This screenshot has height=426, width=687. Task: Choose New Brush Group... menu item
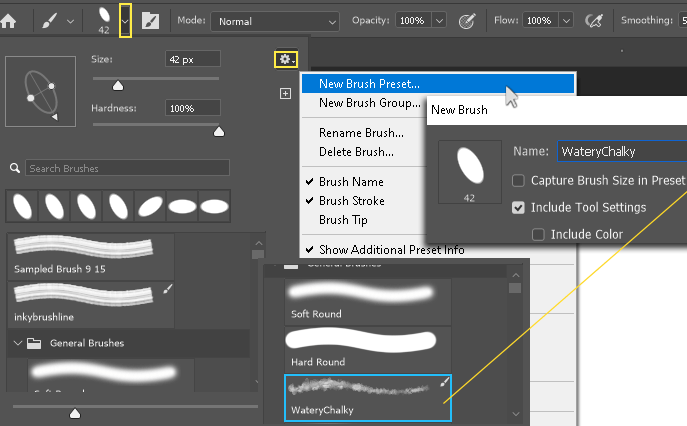pos(369,103)
